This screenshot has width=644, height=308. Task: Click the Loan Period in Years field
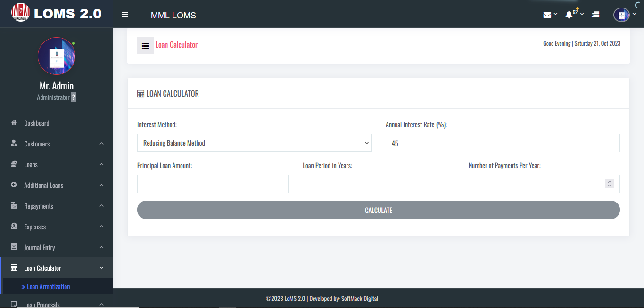[x=378, y=184]
